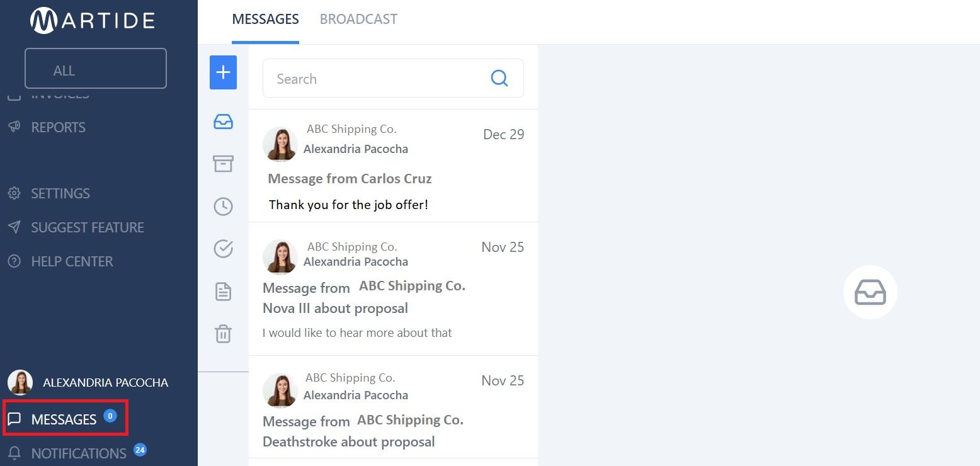
Task: Click Alexandria Pacocha profile avatar in sidebar
Action: pos(20,382)
